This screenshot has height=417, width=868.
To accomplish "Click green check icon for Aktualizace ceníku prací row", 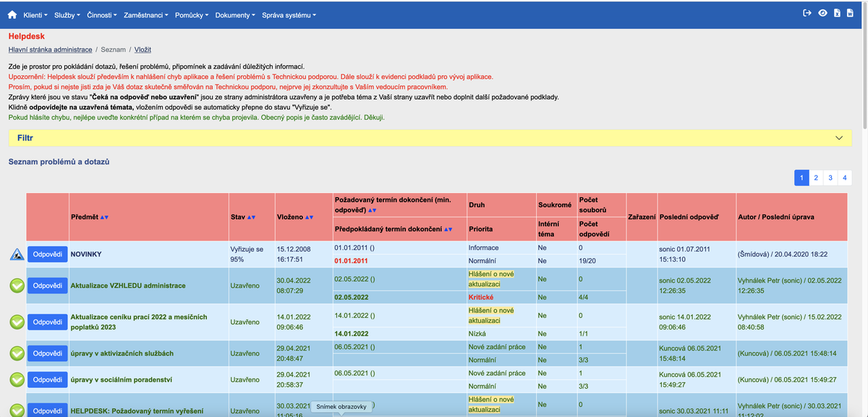I will click(17, 322).
